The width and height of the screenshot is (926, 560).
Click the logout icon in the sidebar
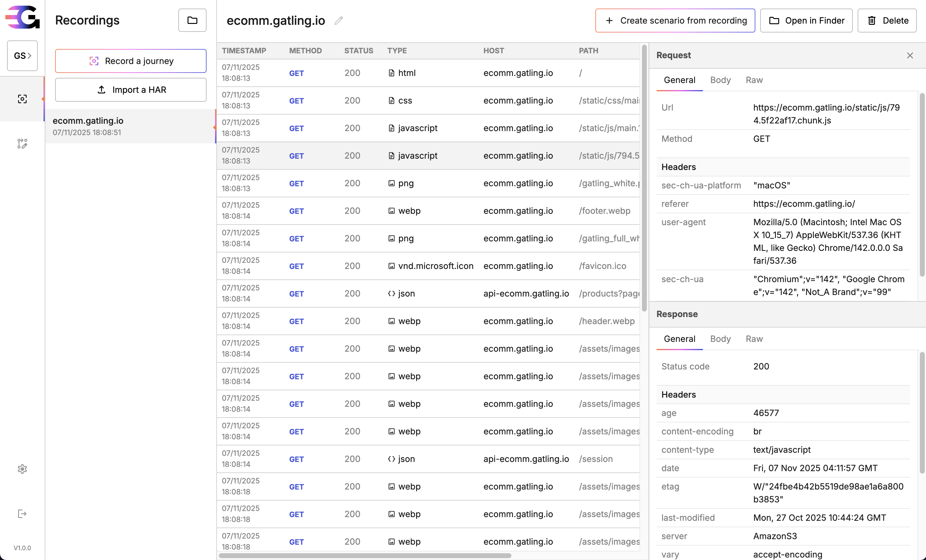tap(22, 514)
